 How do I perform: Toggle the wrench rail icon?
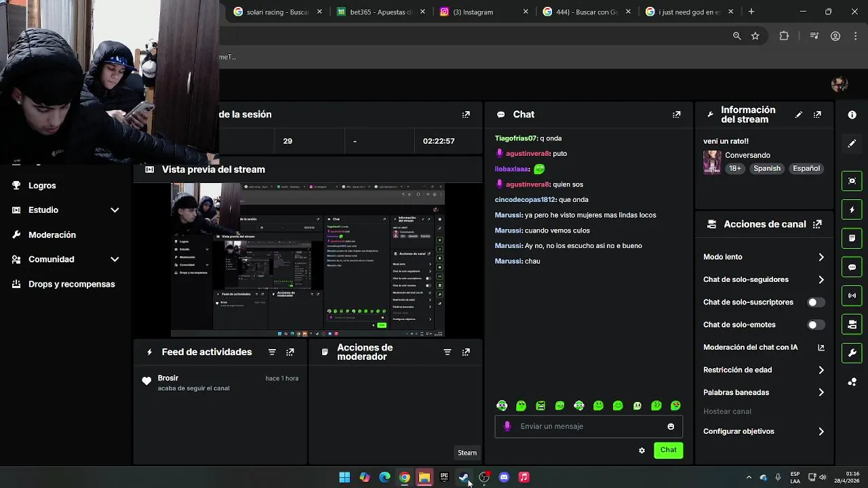click(852, 353)
